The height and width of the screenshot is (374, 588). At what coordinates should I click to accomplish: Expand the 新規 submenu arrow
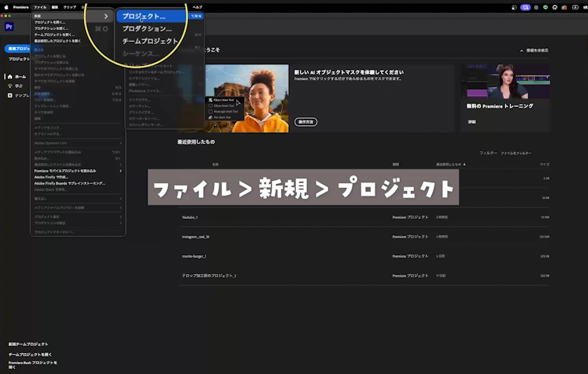point(106,16)
